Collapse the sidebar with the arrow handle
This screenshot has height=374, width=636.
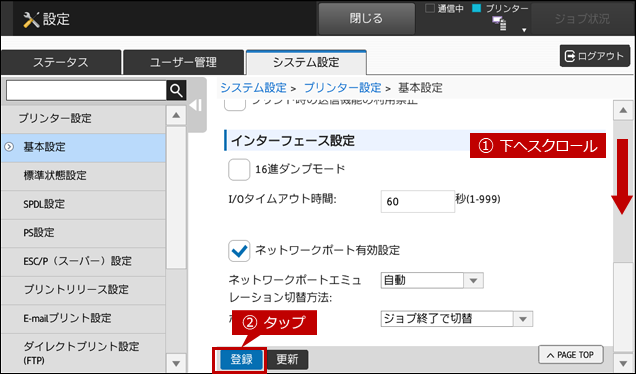pos(196,105)
